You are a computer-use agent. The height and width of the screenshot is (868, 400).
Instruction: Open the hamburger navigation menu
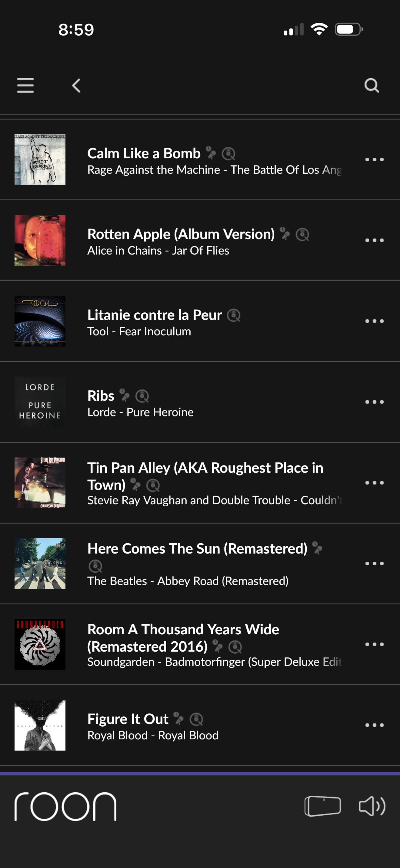tap(25, 85)
